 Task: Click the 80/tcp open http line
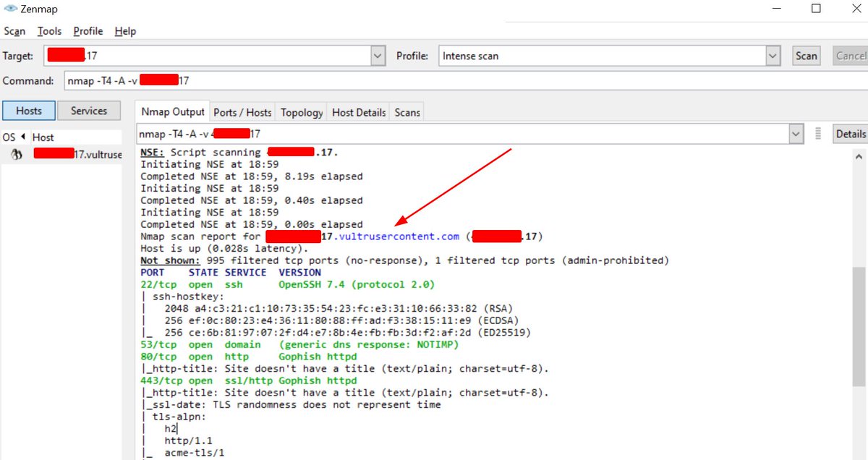pyautogui.click(x=248, y=357)
